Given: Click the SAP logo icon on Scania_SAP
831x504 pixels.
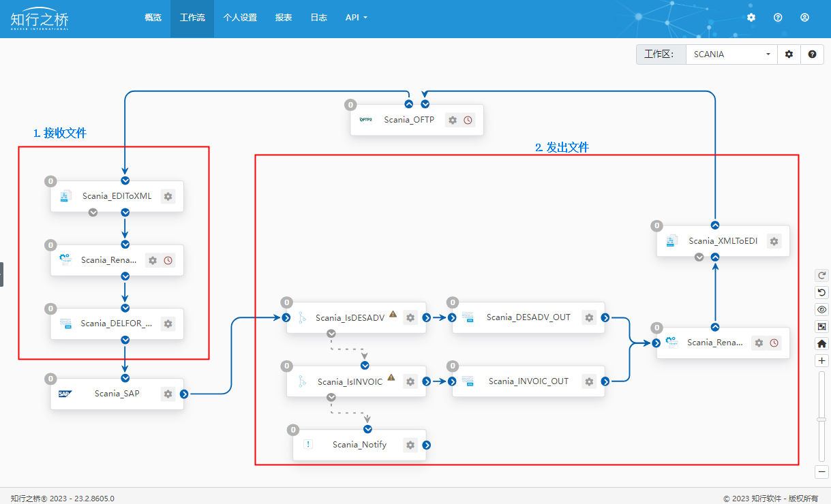Looking at the screenshot, I should pyautogui.click(x=65, y=394).
